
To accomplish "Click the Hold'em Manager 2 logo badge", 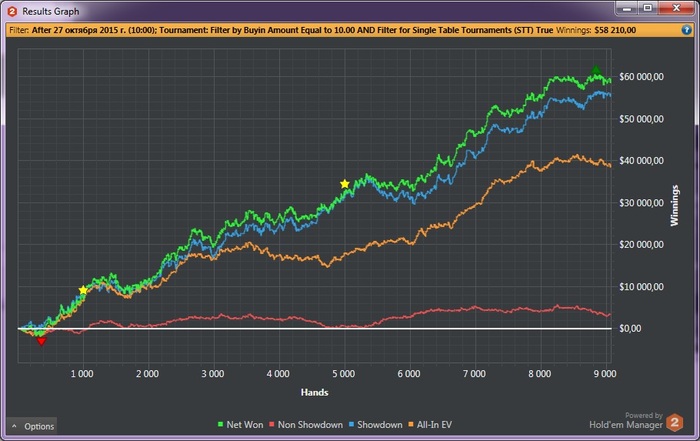I will coord(675,422).
